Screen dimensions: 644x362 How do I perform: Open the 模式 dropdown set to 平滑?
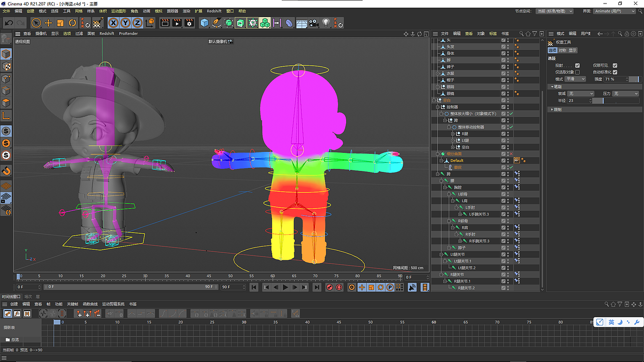576,79
